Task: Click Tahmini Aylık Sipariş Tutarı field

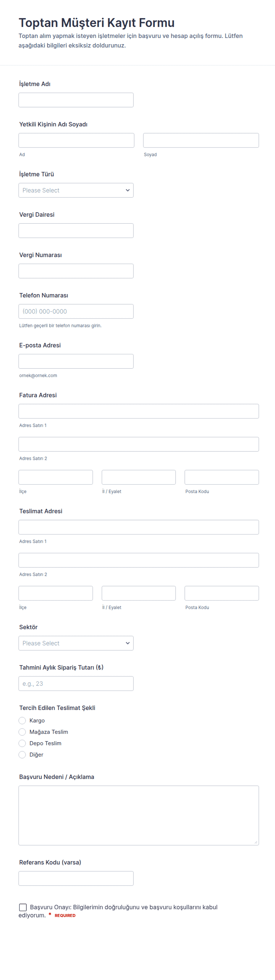Action: tap(76, 683)
